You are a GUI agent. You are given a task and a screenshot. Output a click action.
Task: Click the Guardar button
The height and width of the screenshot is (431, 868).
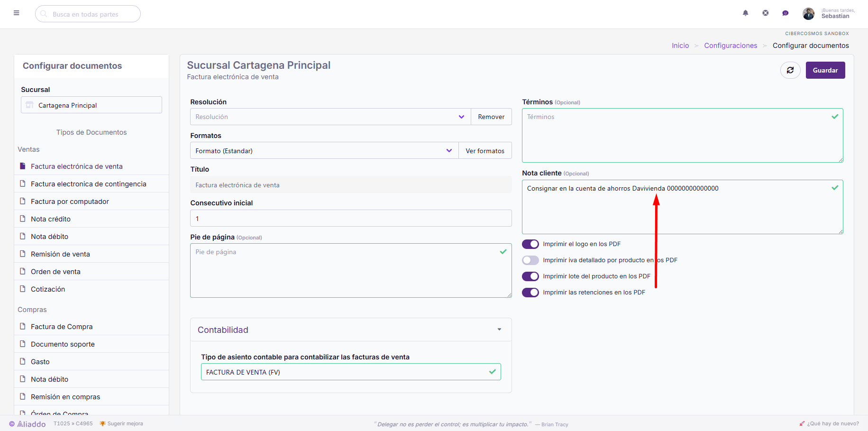click(825, 70)
